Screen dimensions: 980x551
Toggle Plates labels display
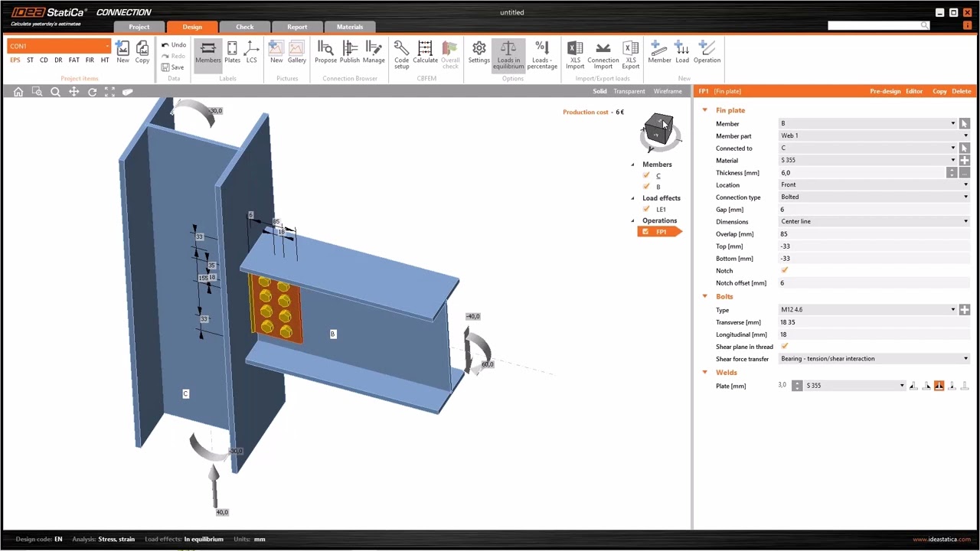click(232, 52)
